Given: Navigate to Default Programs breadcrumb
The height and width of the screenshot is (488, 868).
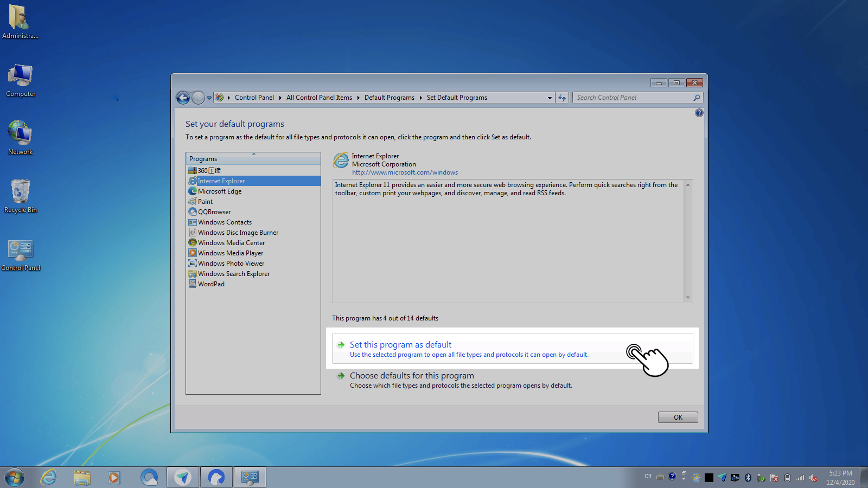Looking at the screenshot, I should pyautogui.click(x=390, y=98).
